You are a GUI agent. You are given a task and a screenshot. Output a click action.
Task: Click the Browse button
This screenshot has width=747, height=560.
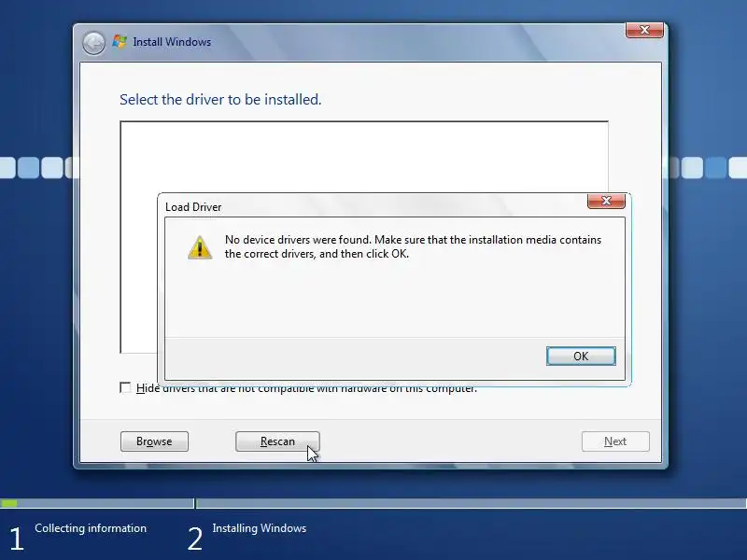pos(154,441)
